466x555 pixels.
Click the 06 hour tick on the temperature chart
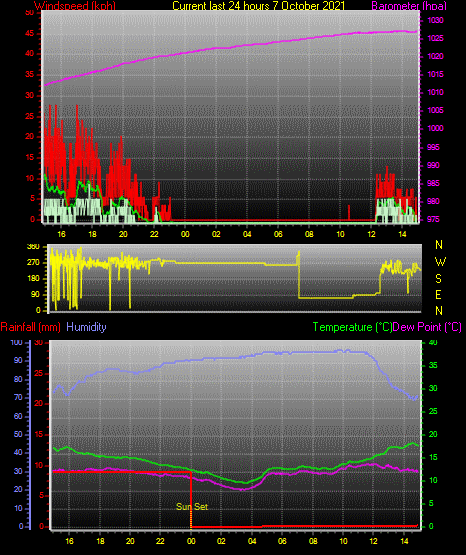tap(282, 541)
